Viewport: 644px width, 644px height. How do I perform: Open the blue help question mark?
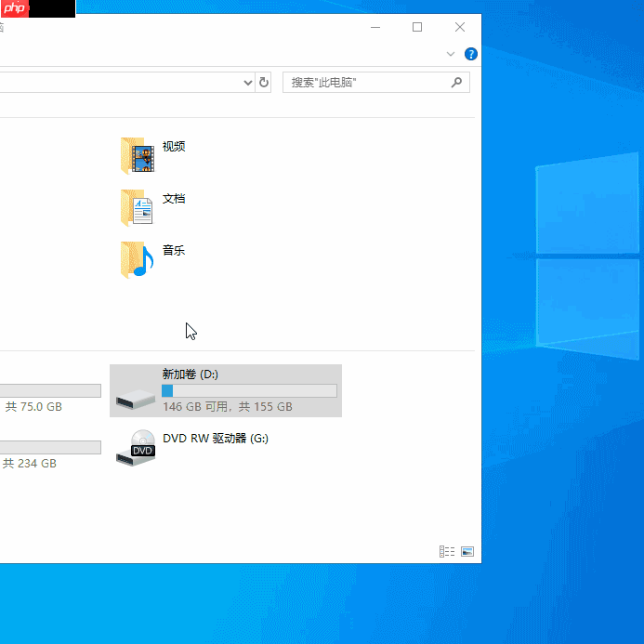click(x=470, y=54)
